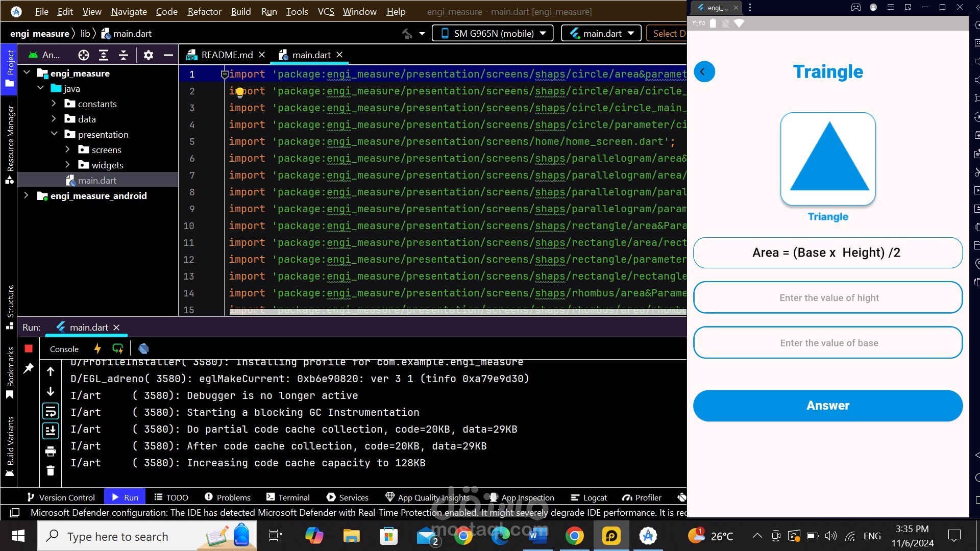The image size is (980, 551).
Task: Stop the running app with red square
Action: 29,348
